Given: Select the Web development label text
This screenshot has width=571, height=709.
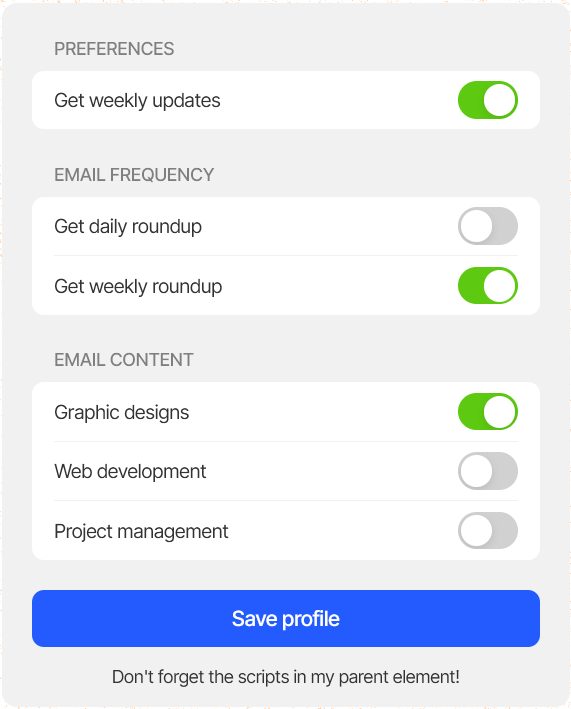Looking at the screenshot, I should coord(130,472).
